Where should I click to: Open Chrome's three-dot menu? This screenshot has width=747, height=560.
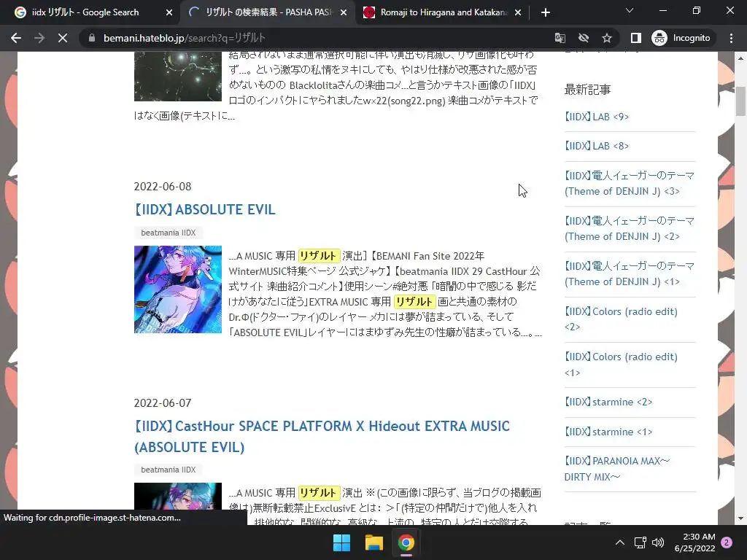tap(731, 38)
